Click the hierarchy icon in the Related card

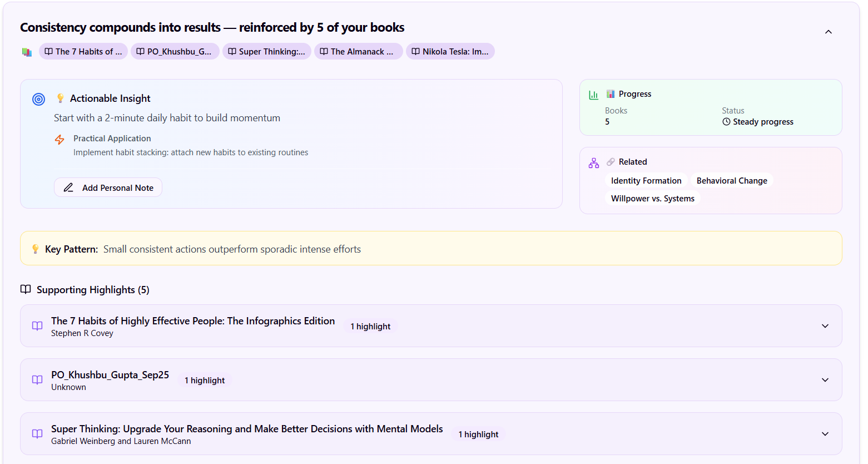(593, 162)
